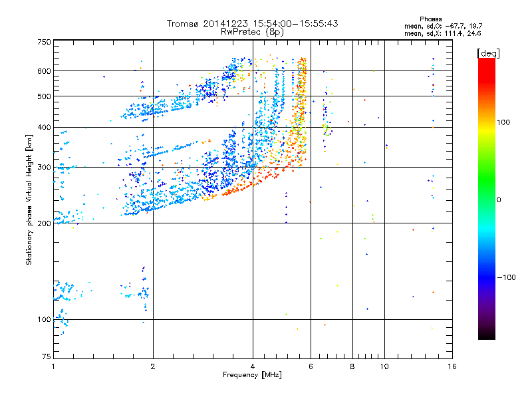The height and width of the screenshot is (399, 532).
Task: Click the '[deg]' colorbar label
Action: (488, 53)
